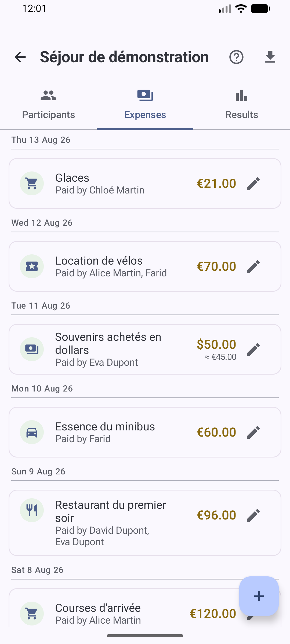Tap the car icon for Essence du minibus

click(32, 432)
